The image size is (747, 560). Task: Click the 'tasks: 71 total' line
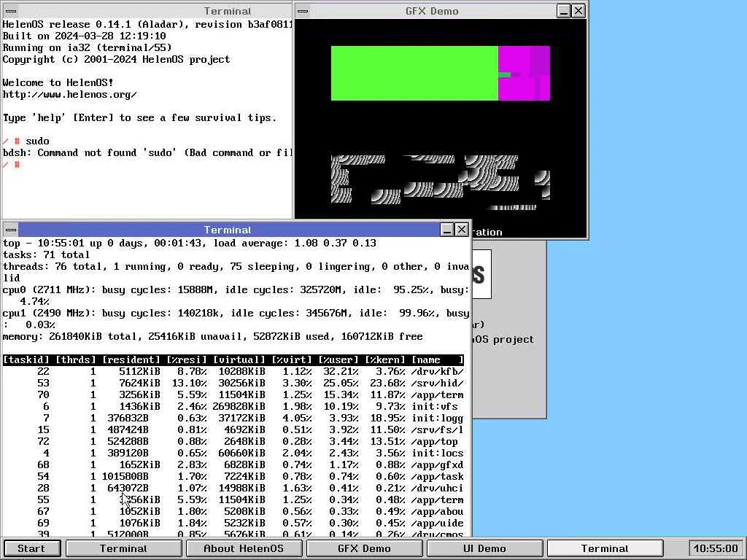(x=46, y=254)
